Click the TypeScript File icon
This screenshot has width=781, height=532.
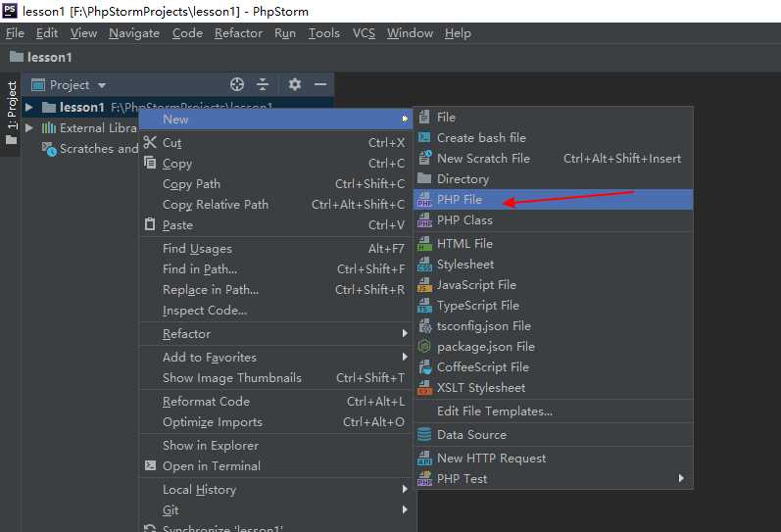[424, 306]
